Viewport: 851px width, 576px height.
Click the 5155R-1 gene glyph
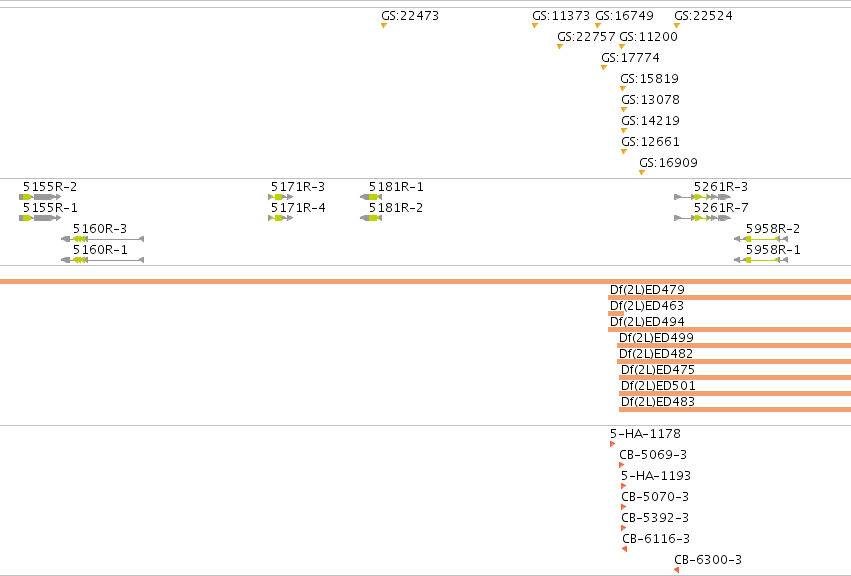pyautogui.click(x=40, y=218)
